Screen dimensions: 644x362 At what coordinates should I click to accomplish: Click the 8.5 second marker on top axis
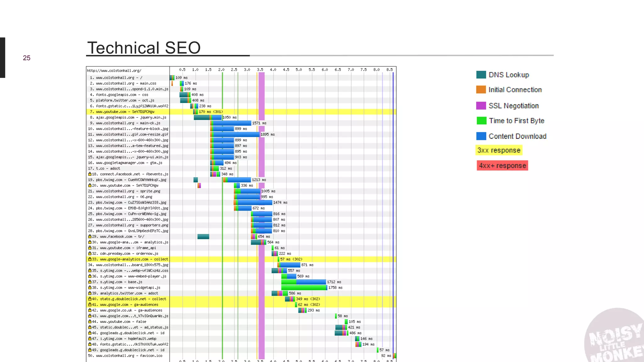(x=390, y=69)
